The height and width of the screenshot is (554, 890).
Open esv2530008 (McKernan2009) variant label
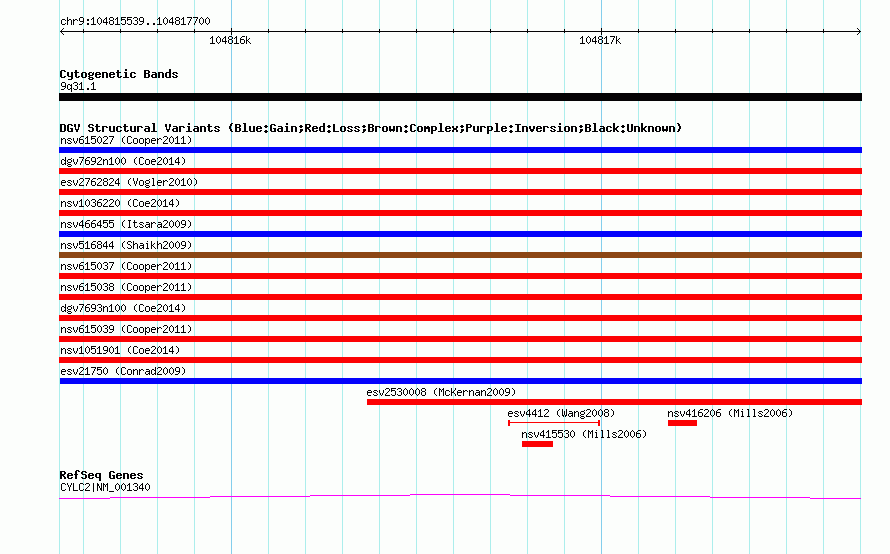[441, 392]
